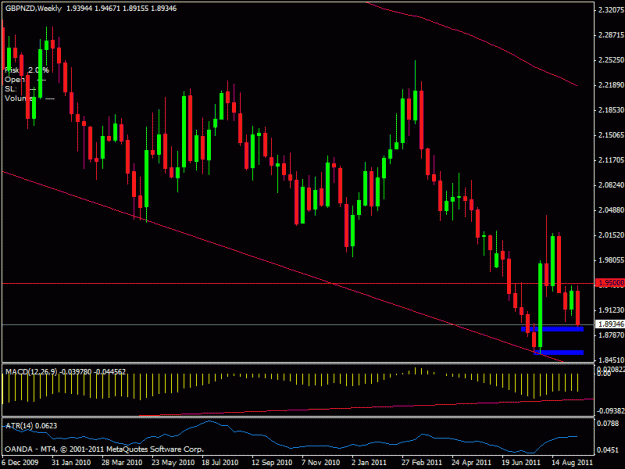Click the 2.21890 price axis label

coord(611,85)
